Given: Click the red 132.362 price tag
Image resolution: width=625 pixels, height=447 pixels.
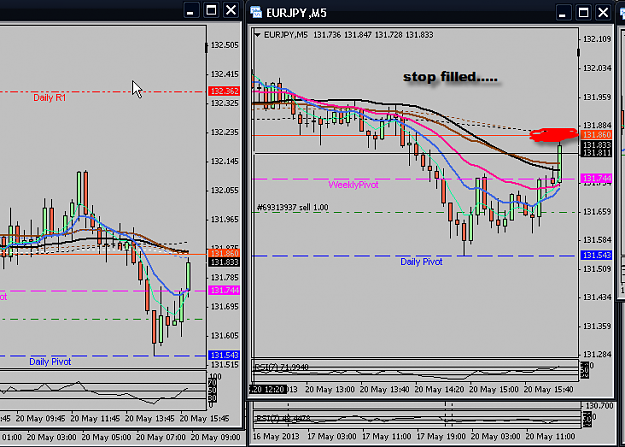Looking at the screenshot, I should 224,91.
